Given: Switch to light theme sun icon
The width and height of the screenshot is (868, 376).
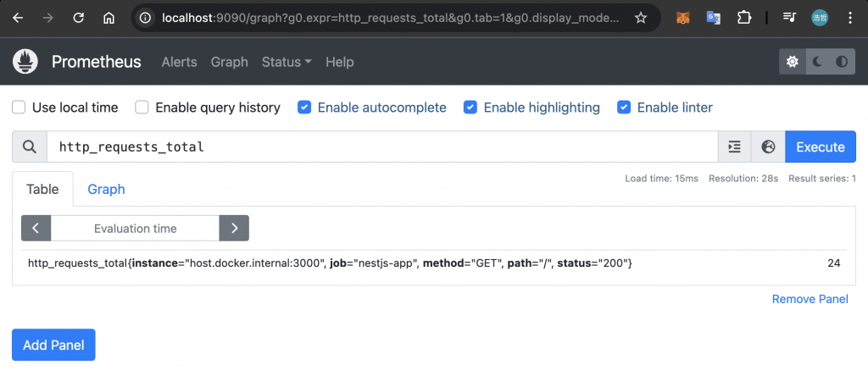Looking at the screenshot, I should [x=793, y=62].
